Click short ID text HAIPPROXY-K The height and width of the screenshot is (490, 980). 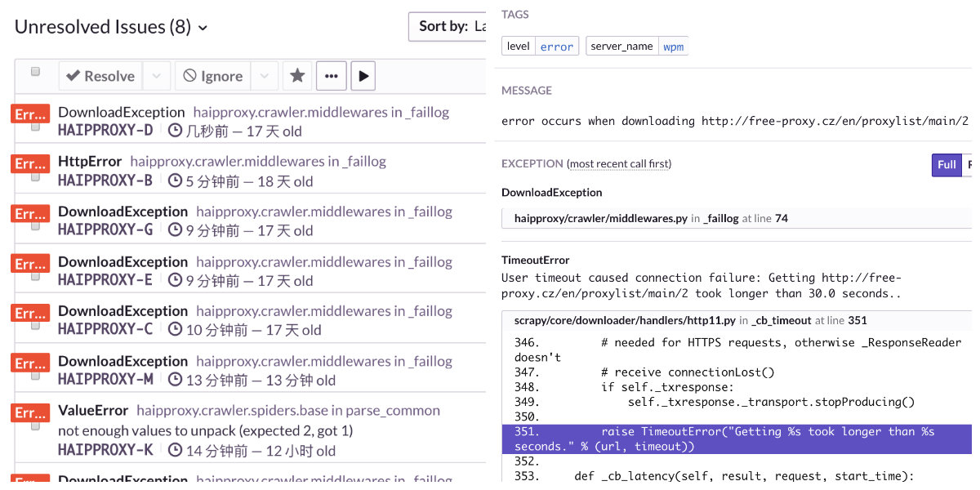(x=105, y=450)
